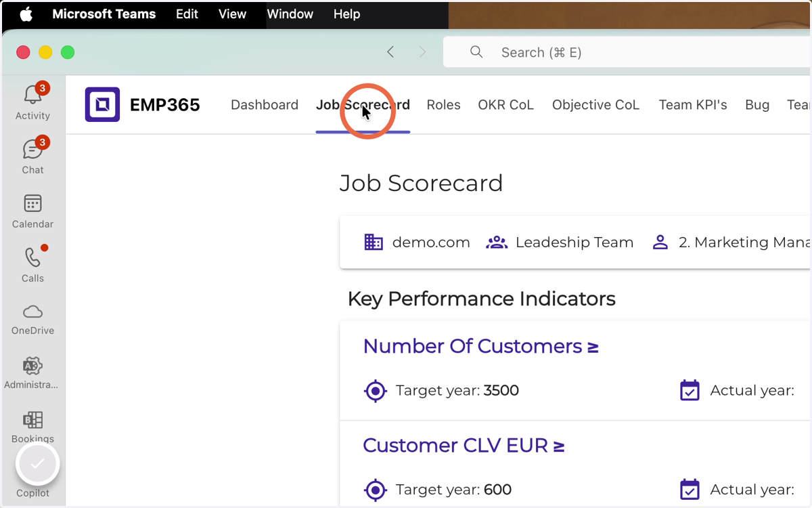Click target icon for Customer CLV EUR
Image resolution: width=812 pixels, height=508 pixels.
375,490
